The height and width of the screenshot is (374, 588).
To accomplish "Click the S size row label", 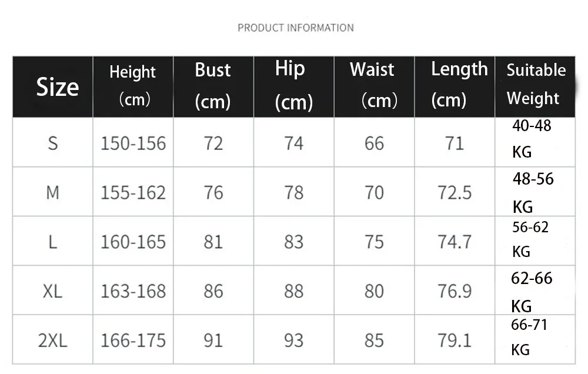I will [53, 143].
